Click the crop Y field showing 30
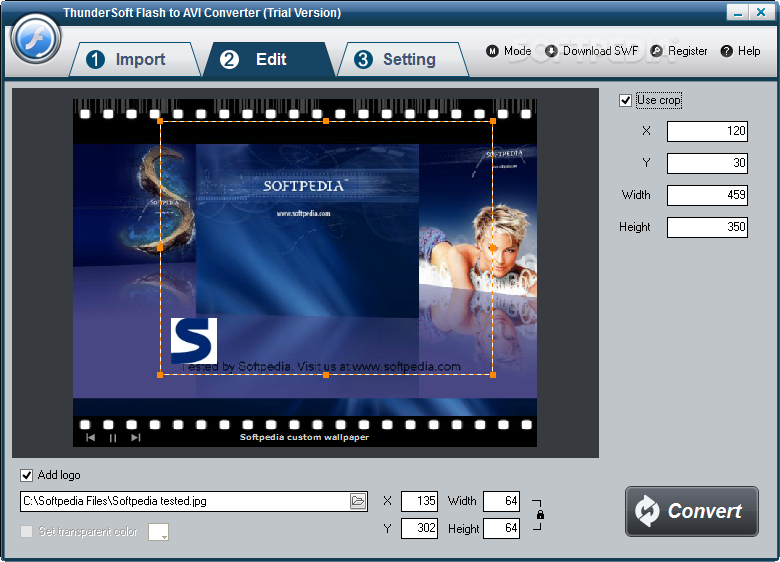780x562 pixels. (707, 163)
